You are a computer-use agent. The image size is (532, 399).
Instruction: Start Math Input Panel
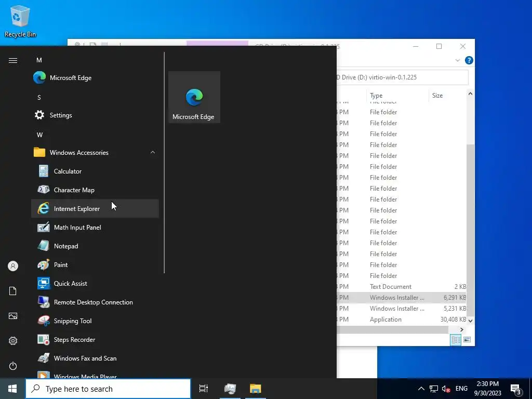tap(95, 227)
